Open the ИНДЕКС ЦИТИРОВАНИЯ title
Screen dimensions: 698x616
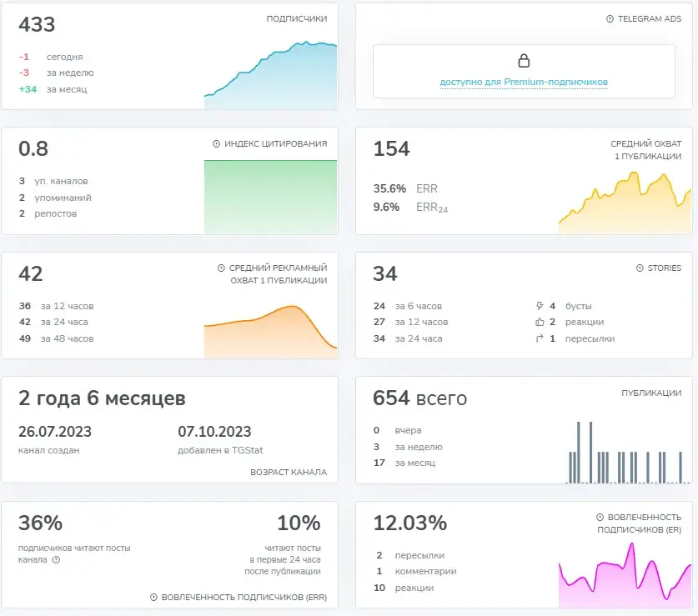pos(275,143)
